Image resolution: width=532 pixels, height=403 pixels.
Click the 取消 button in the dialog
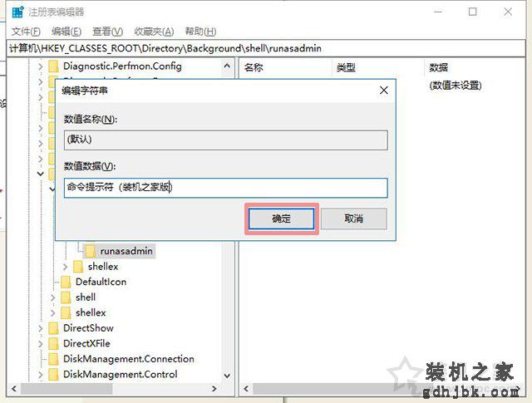coord(353,219)
